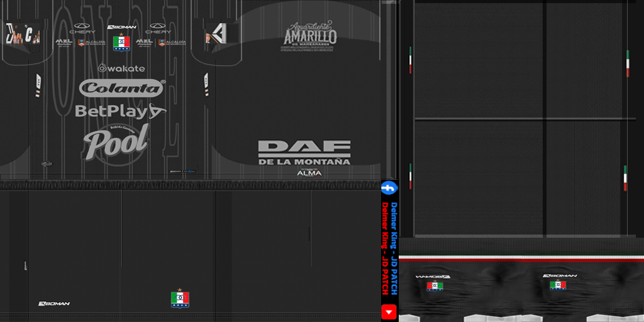
Task: Select the club crest on the shirt chest
Action: click(121, 43)
